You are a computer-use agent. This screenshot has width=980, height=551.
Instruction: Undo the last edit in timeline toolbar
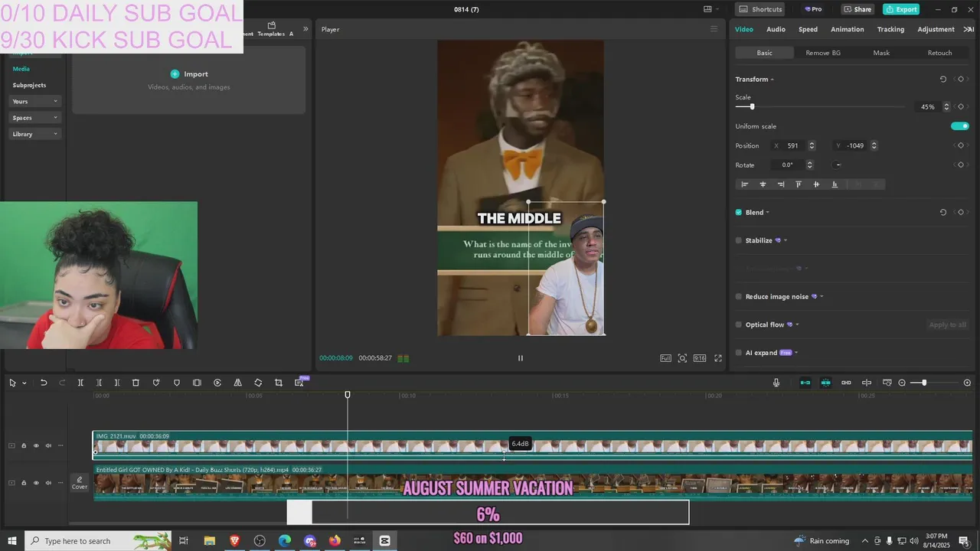(44, 383)
